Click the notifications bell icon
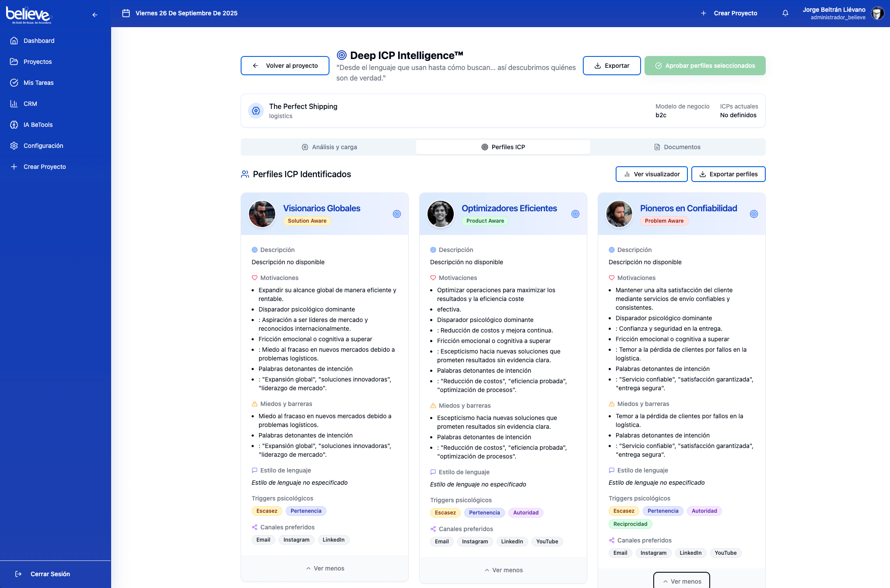This screenshot has height=588, width=890. (785, 13)
